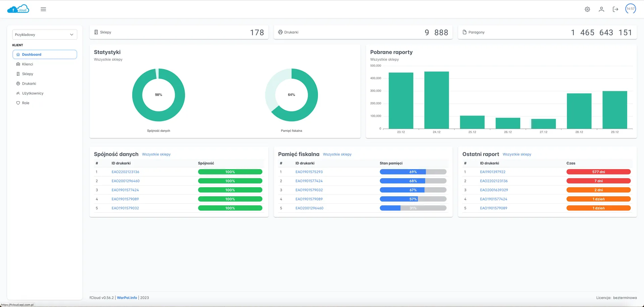Click Wszystkie sklepy link beside Pamięć fiskalna
Viewport: 644px width, 307px height.
click(x=337, y=154)
